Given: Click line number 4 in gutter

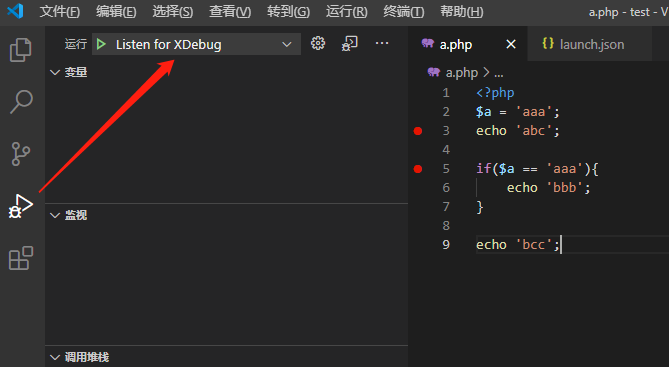Looking at the screenshot, I should pos(446,150).
